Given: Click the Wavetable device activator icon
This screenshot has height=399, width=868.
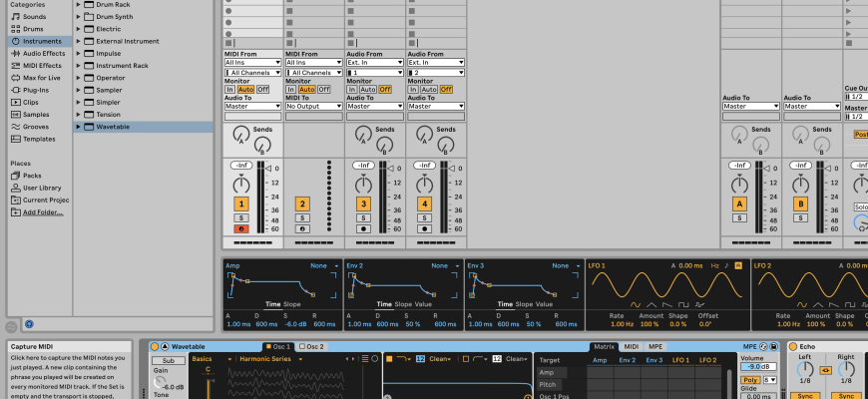Looking at the screenshot, I should [x=154, y=346].
